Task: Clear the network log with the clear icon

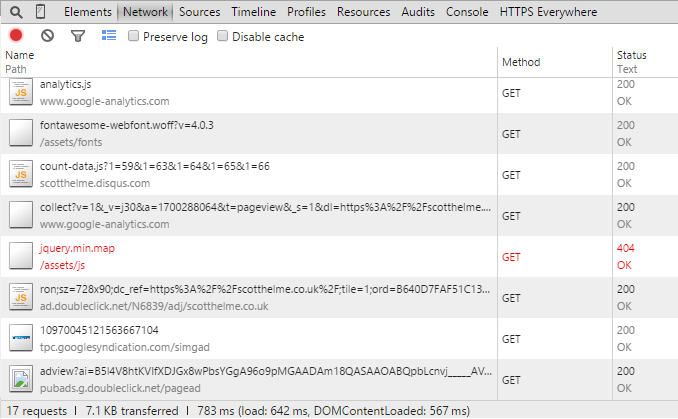Action: (x=47, y=36)
